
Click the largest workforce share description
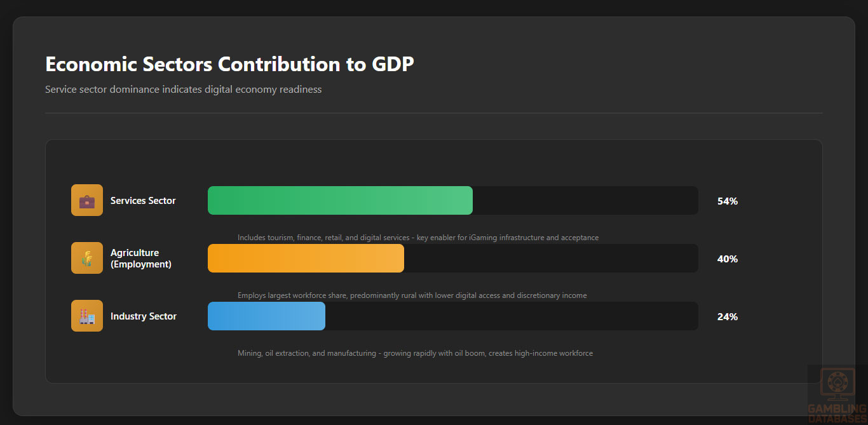[x=412, y=295]
